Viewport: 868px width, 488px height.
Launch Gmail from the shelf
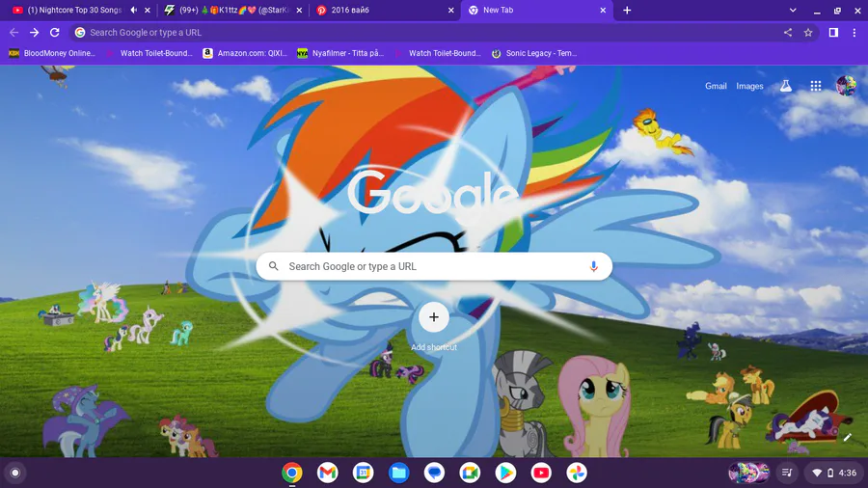[327, 473]
